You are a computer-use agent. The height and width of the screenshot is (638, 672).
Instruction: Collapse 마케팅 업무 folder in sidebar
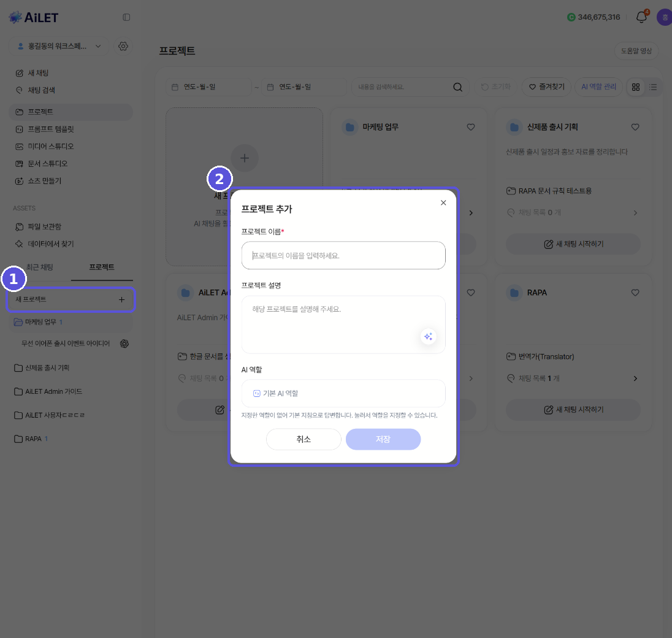pos(71,322)
